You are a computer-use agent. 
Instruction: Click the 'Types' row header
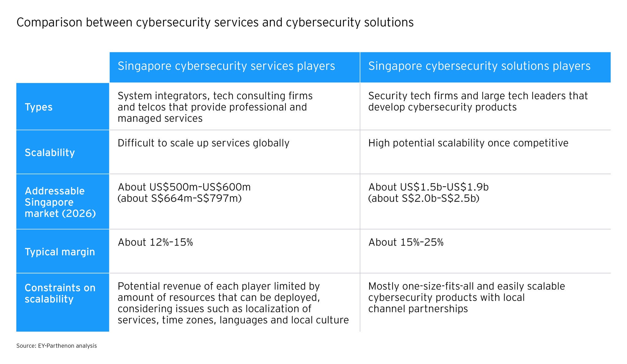39,107
